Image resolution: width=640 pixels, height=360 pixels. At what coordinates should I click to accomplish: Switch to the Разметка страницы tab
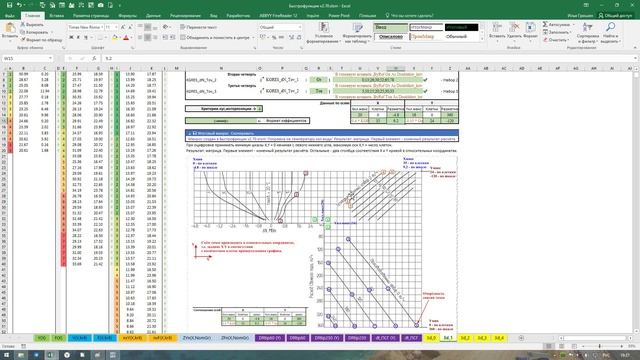91,16
